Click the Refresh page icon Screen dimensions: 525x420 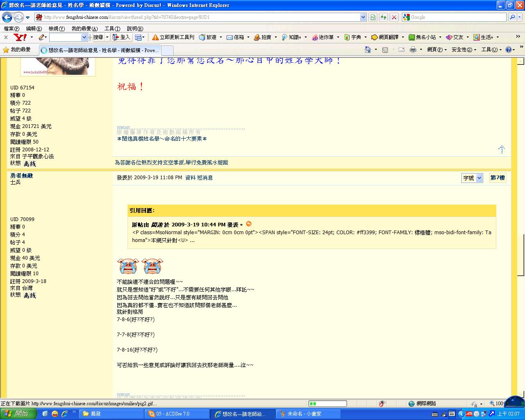[383, 17]
